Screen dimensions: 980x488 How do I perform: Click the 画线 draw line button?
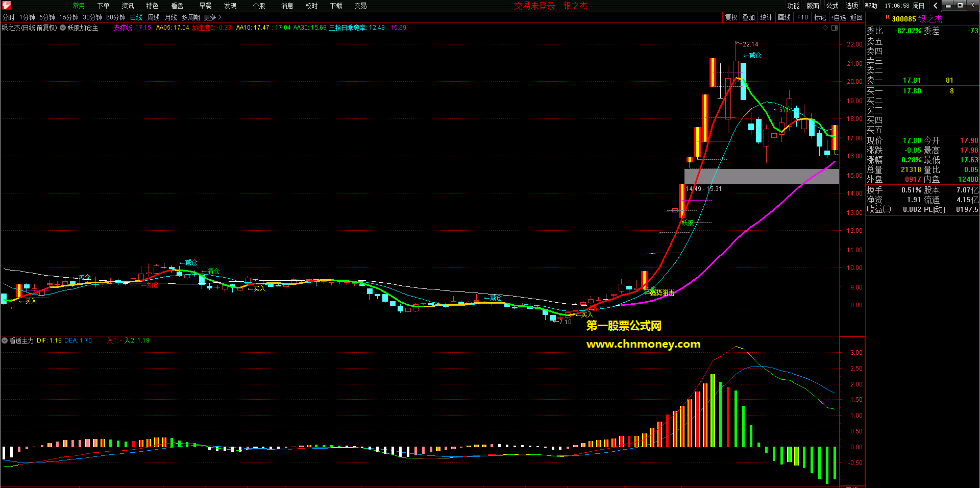(x=784, y=17)
